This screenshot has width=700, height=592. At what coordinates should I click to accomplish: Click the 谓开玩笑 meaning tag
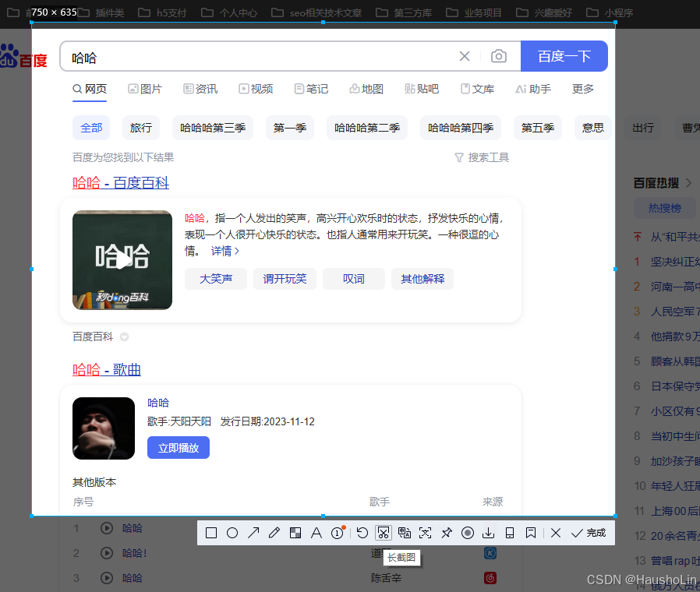coord(285,279)
